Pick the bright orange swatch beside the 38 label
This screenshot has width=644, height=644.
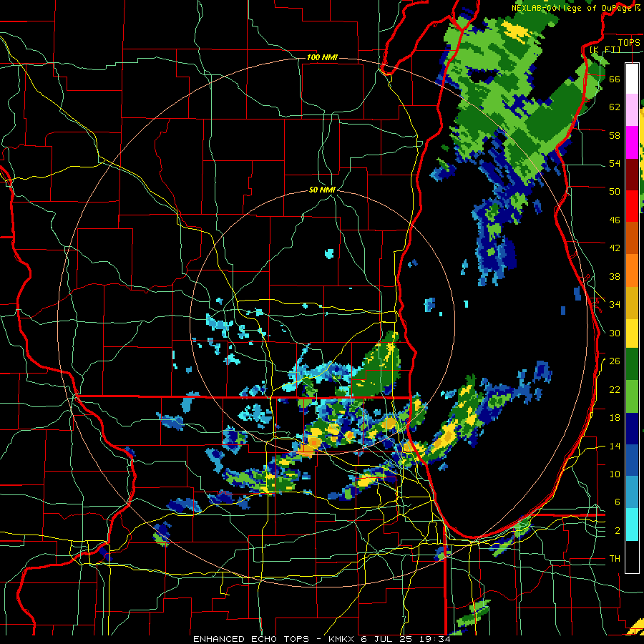(632, 270)
